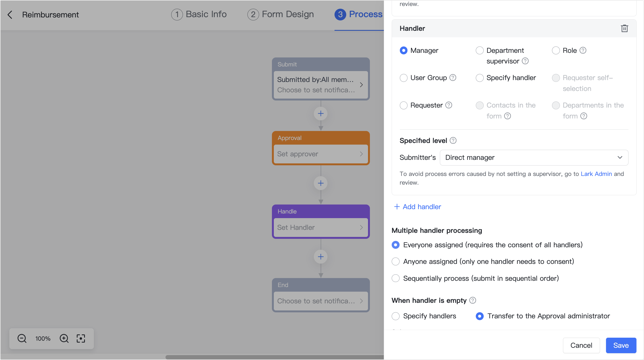Open the Direct manager dropdown
This screenshot has height=360, width=644.
tap(533, 157)
